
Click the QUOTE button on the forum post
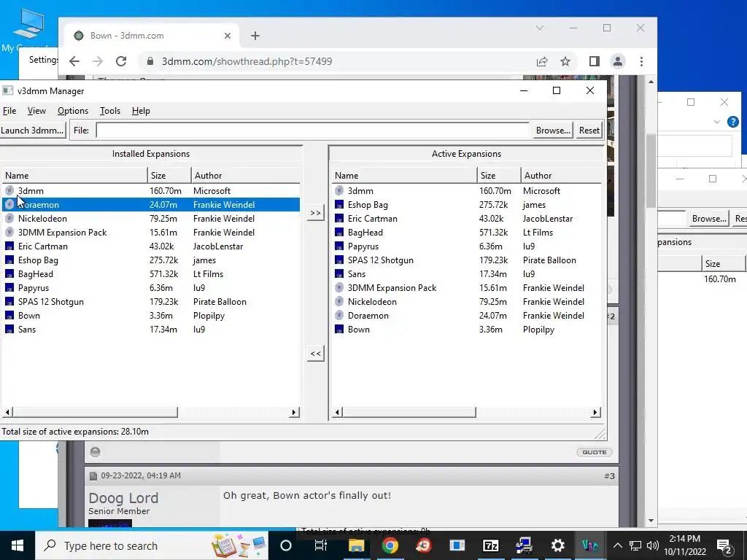[x=594, y=452]
